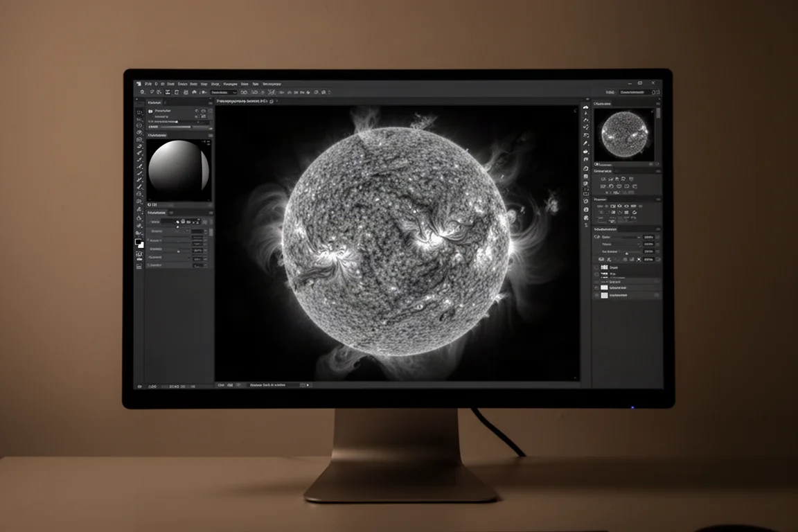Click the app logo in the menu bar
This screenshot has width=798, height=532.
pos(139,84)
